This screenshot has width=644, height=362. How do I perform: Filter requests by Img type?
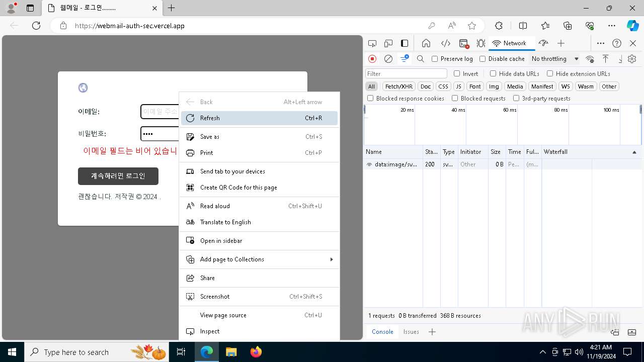click(494, 86)
